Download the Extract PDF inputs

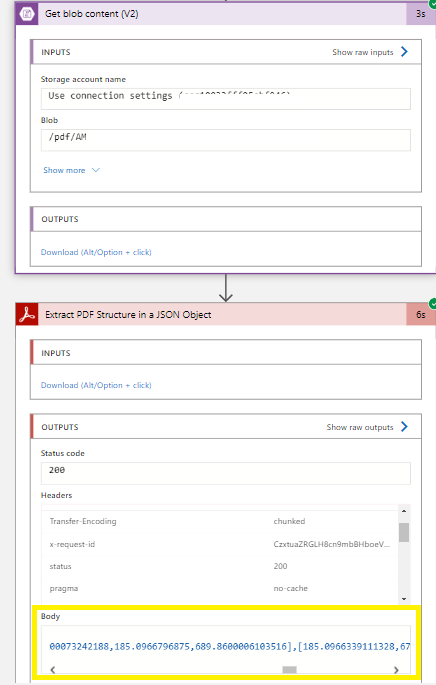pyautogui.click(x=96, y=385)
